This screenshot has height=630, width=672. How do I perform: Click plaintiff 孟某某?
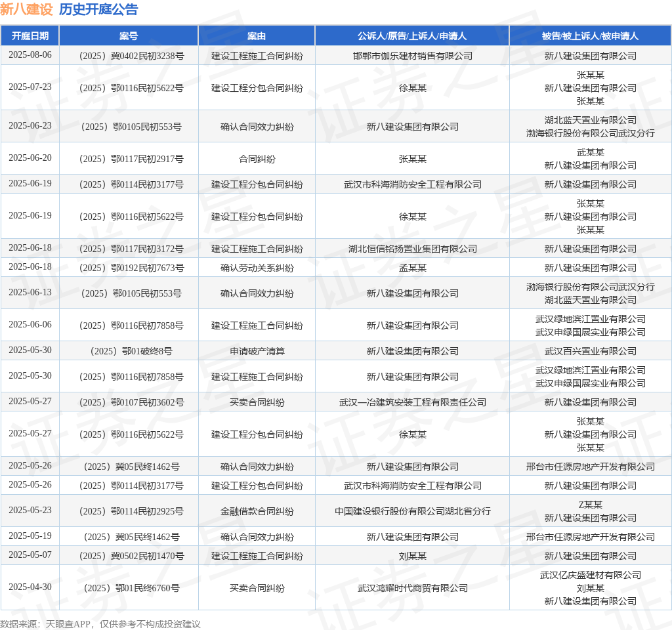[413, 268]
